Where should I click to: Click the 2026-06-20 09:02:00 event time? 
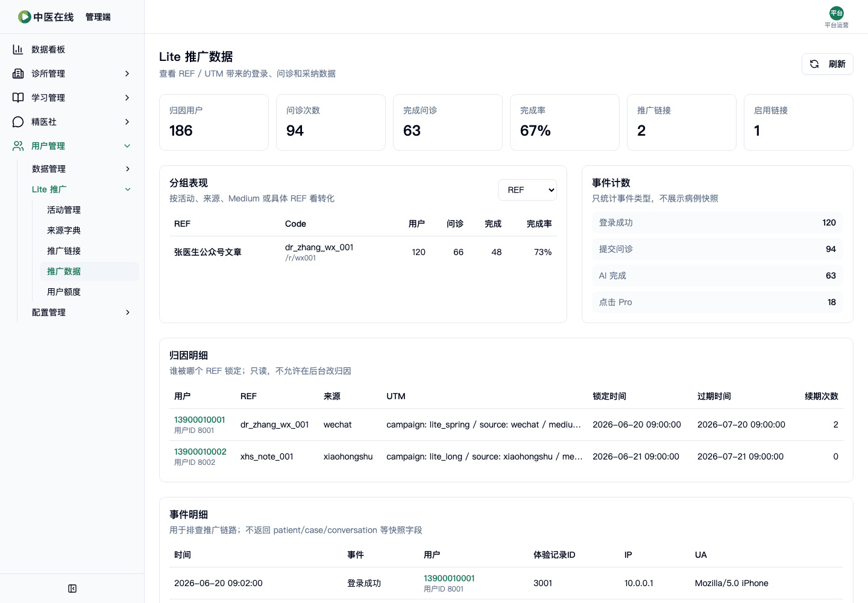(x=218, y=583)
